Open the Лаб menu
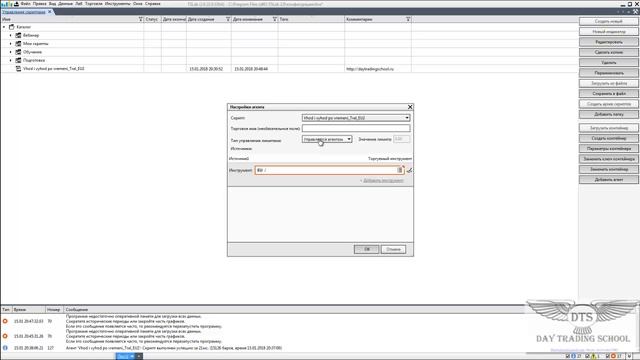This screenshot has height=360, width=640. tap(79, 4)
